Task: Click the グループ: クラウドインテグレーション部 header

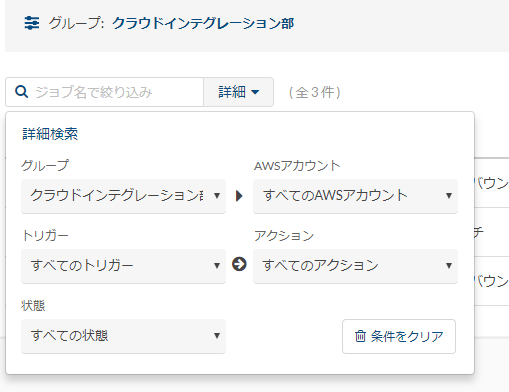Action: [x=159, y=23]
